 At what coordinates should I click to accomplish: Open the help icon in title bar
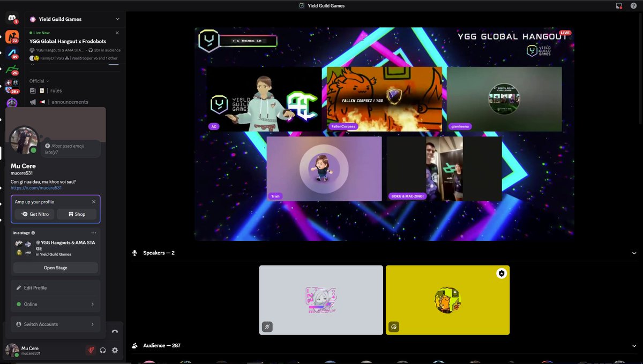tap(633, 6)
